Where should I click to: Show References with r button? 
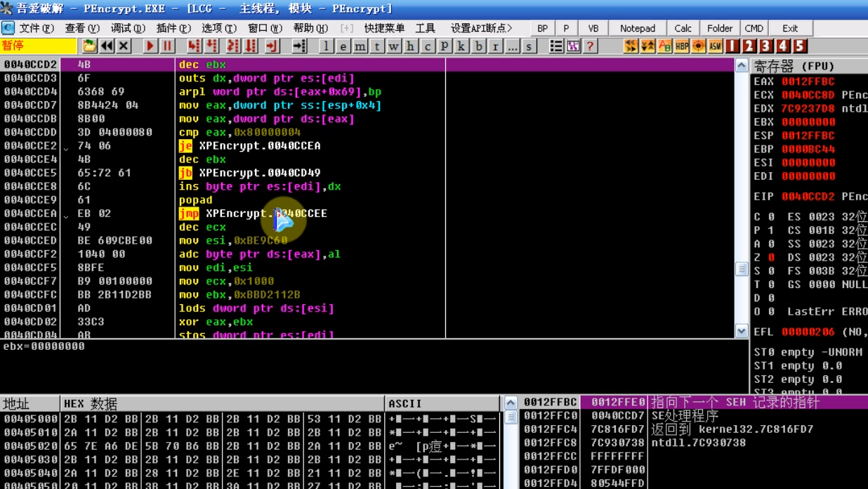496,46
